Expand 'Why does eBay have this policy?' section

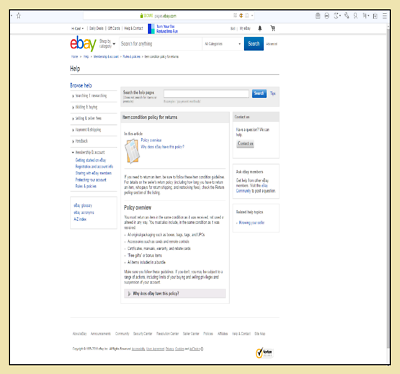pos(175,293)
